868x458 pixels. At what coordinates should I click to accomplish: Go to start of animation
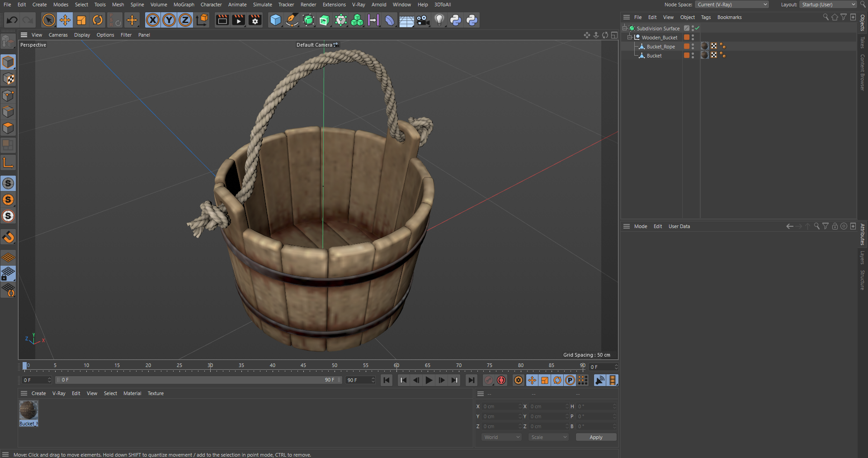[387, 380]
